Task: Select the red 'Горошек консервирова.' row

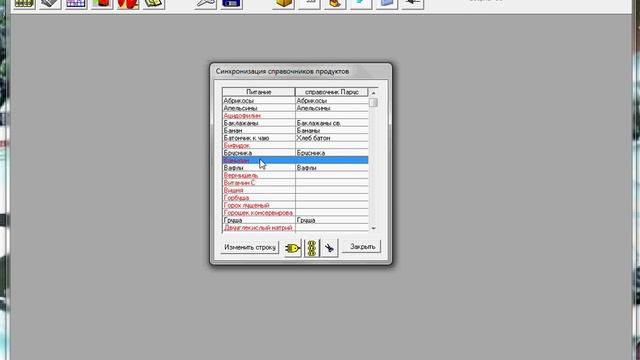Action: 296,213
